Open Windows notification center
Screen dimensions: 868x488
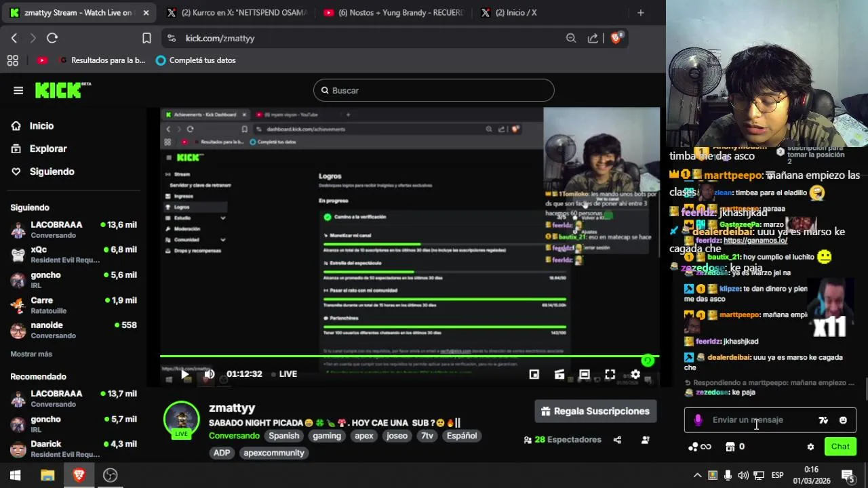[x=847, y=475]
